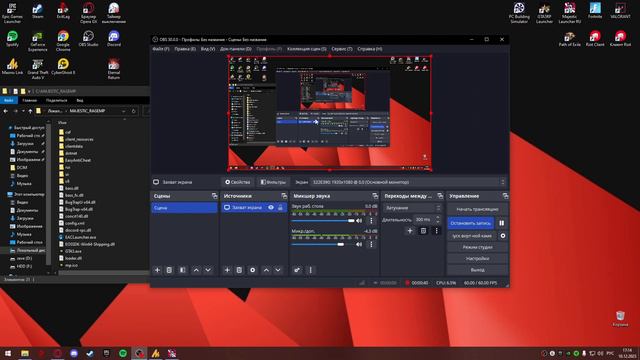Undock the Scene Transitions panel

440,196
